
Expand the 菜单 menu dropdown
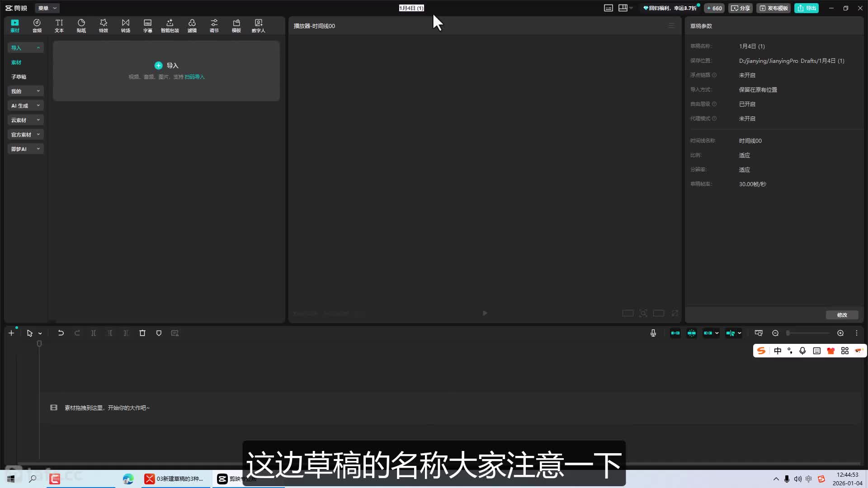point(47,8)
